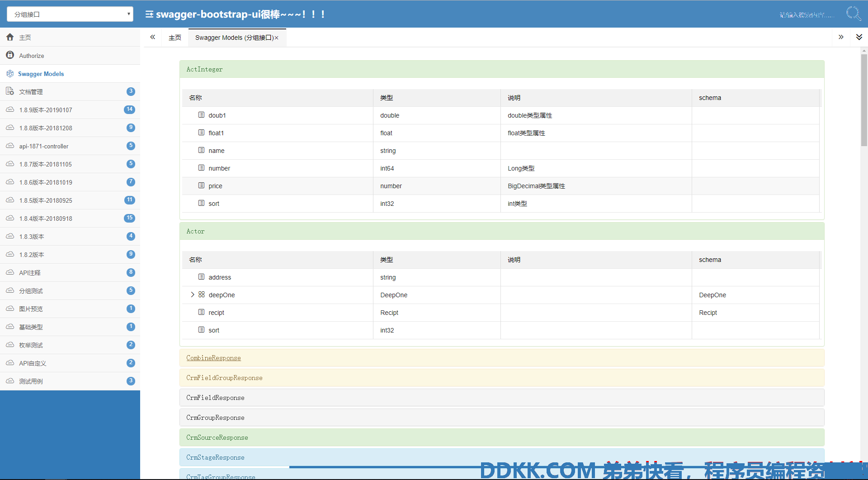Open the tab options double-chevron dropdown
The width and height of the screenshot is (868, 480).
[x=859, y=37]
